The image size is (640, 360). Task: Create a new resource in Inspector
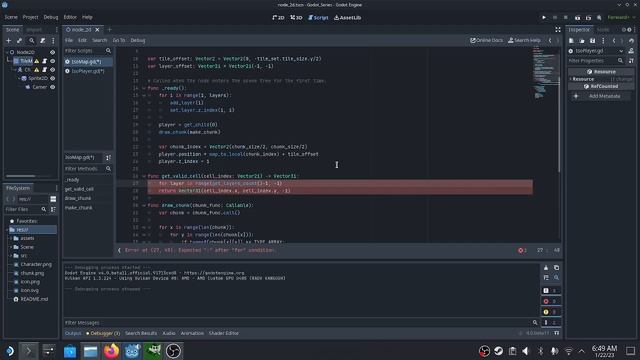tap(571, 40)
